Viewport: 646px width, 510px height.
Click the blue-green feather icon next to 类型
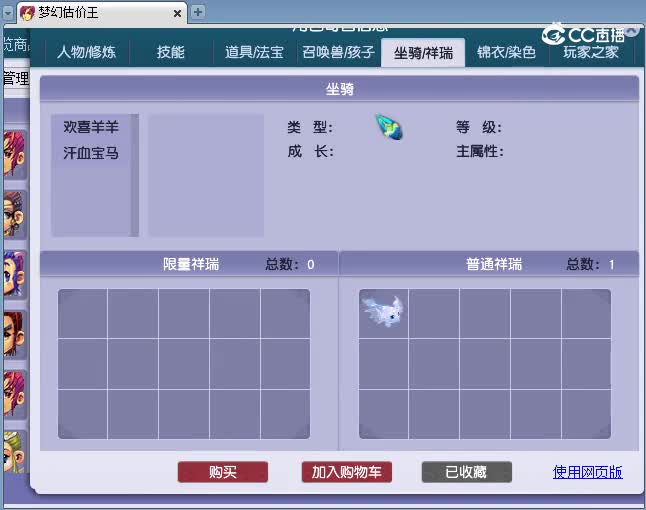click(389, 128)
